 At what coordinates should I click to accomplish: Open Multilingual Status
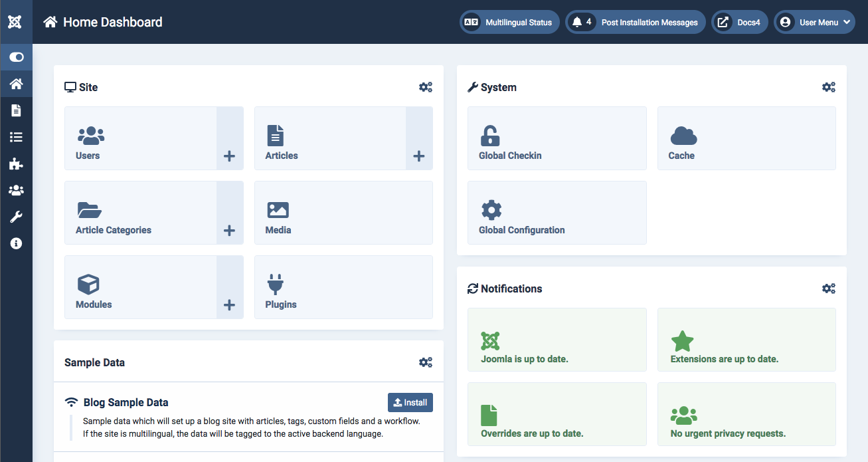click(x=509, y=22)
